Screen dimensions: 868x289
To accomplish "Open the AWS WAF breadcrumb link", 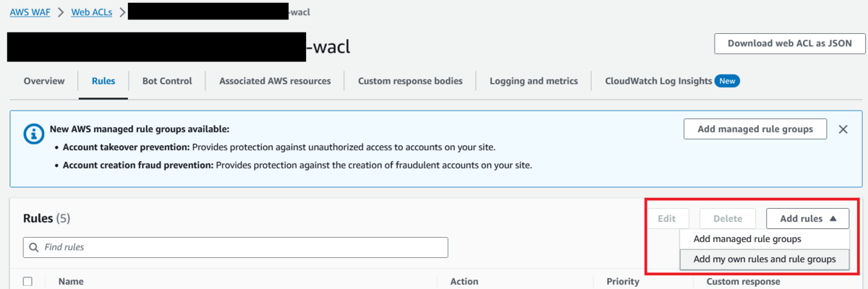I will [30, 12].
